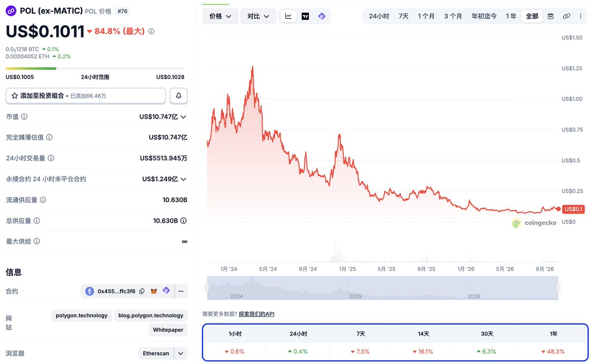
Task: Expand the Etherscan explorer dropdown arrow
Action: (x=181, y=353)
